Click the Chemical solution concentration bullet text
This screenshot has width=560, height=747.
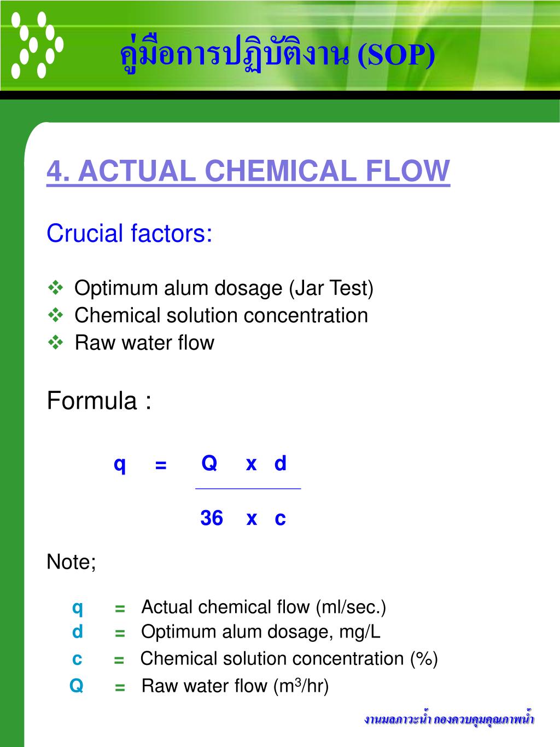pos(221,315)
